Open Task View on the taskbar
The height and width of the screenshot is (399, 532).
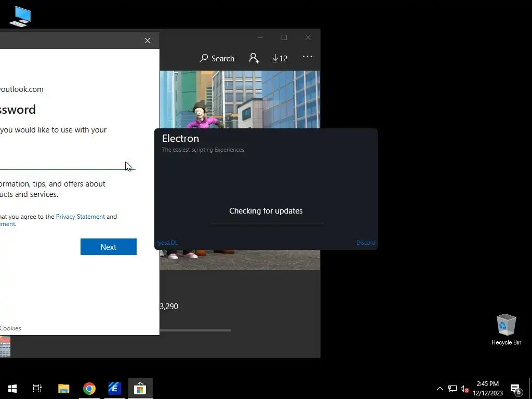37,389
